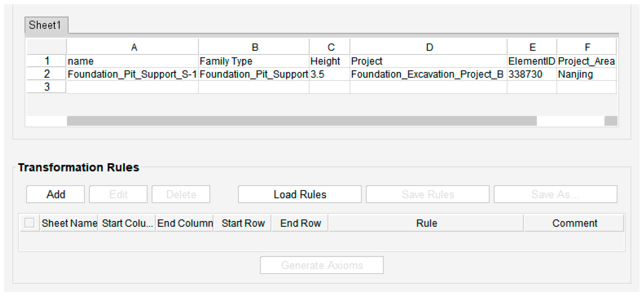The height and width of the screenshot is (296, 644).
Task: Click the Load Rules button
Action: (300, 194)
